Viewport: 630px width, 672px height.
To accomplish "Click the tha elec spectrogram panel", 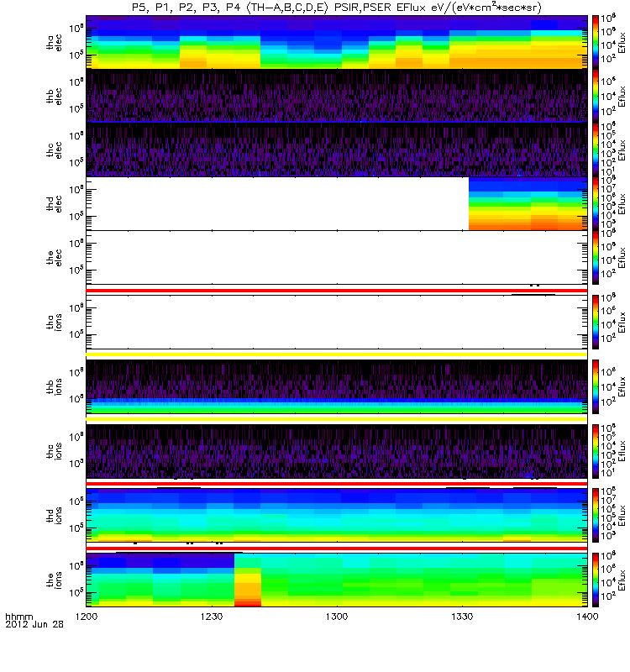I will 337,42.
